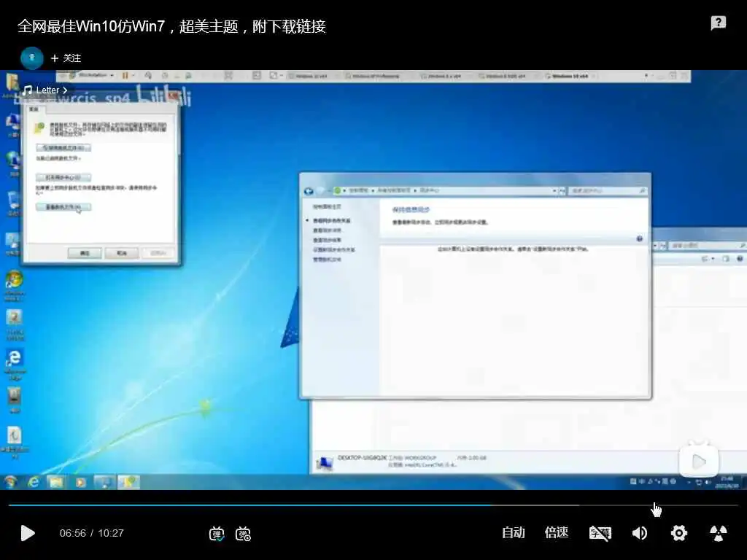Open 设置新同步合作关系 sidebar link

point(334,249)
